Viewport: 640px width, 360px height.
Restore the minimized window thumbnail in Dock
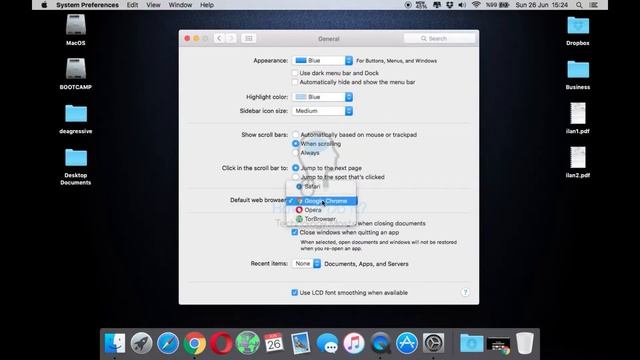point(498,345)
